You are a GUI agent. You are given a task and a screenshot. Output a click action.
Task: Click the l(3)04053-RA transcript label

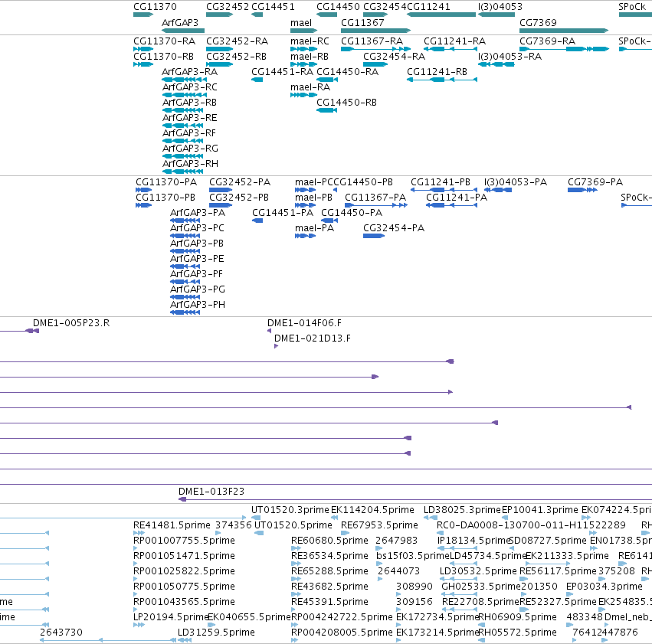pyautogui.click(x=509, y=57)
